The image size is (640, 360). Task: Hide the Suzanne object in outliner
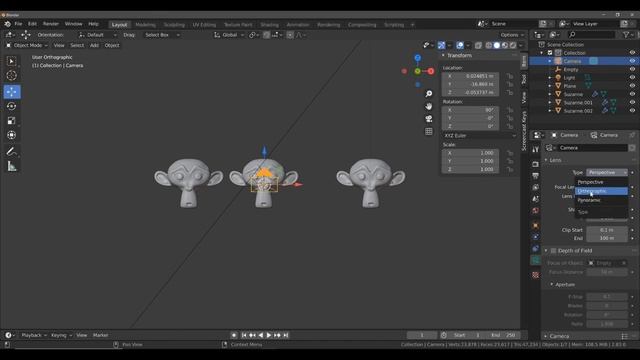point(632,94)
